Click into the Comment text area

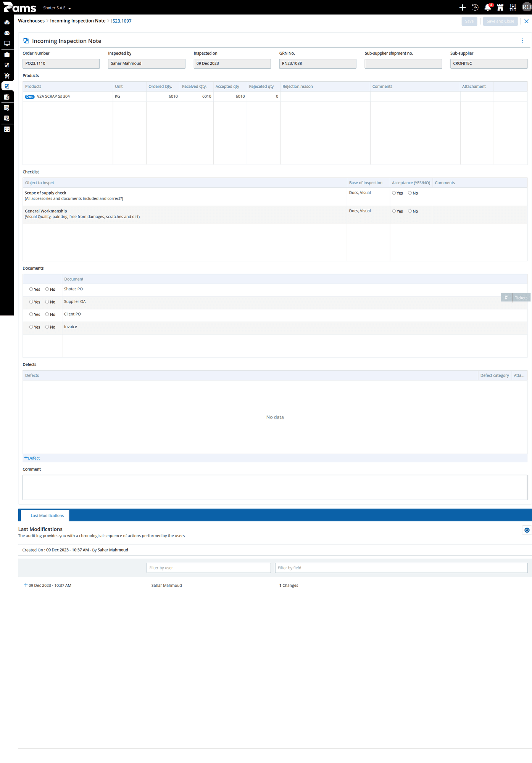(275, 487)
